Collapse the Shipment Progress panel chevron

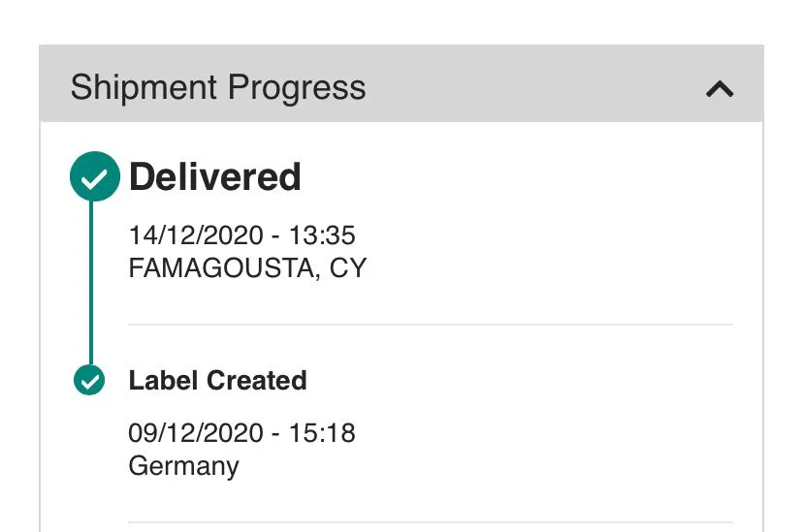[720, 89]
